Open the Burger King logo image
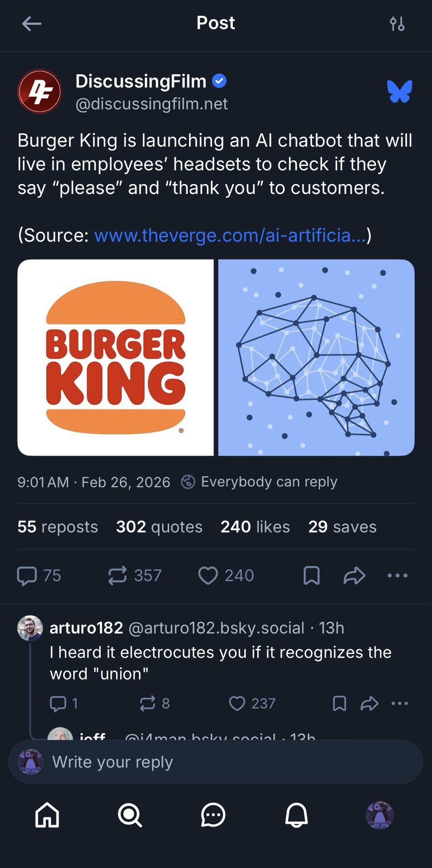The height and width of the screenshot is (868, 432). (x=115, y=357)
